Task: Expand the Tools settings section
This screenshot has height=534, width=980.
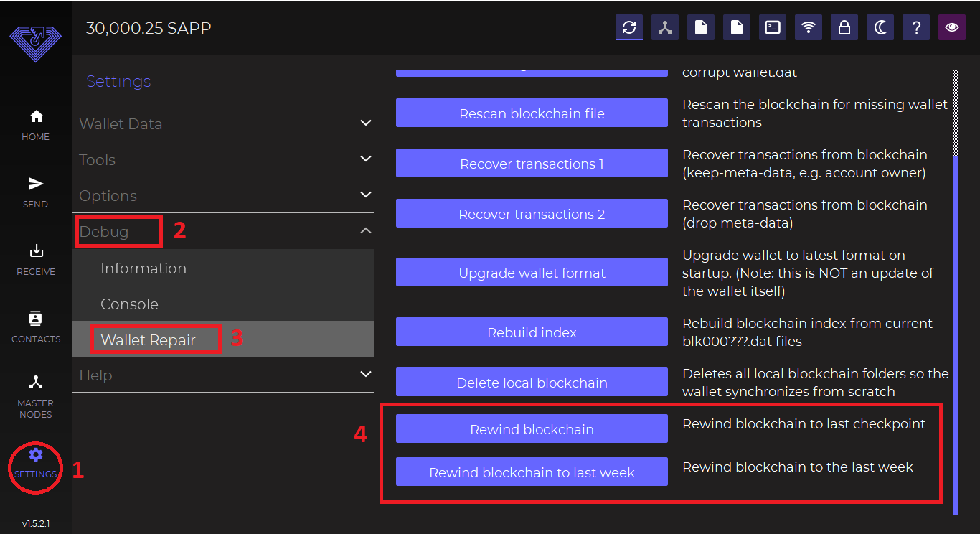Action: (222, 159)
